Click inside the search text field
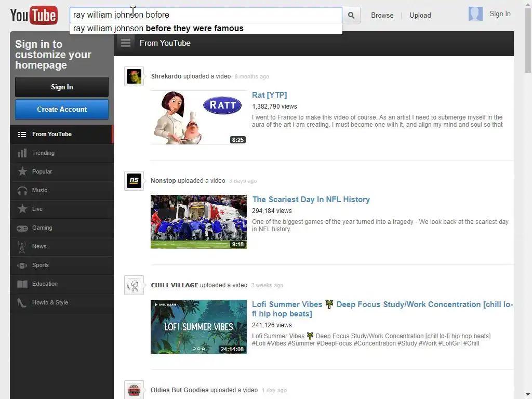 (206, 15)
